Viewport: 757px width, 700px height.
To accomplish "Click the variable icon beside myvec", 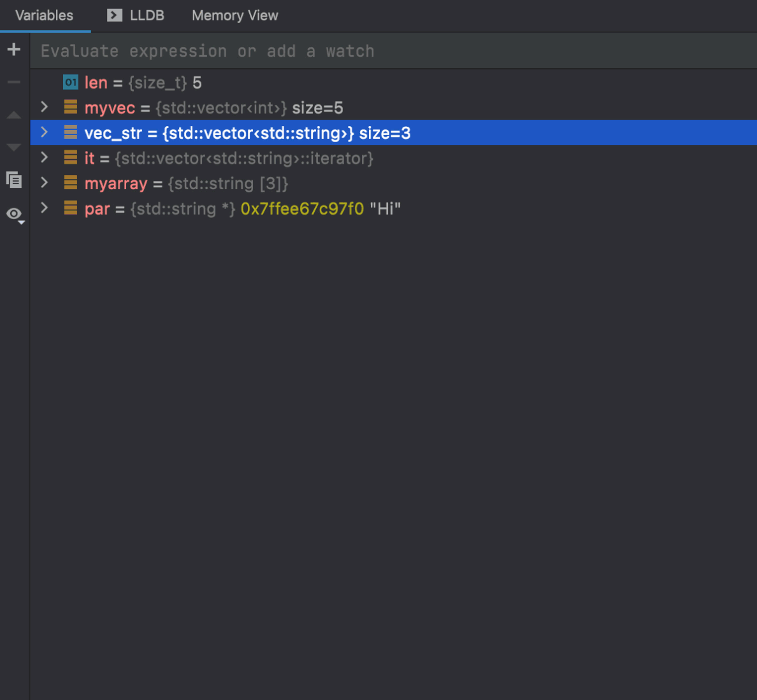I will [x=70, y=108].
